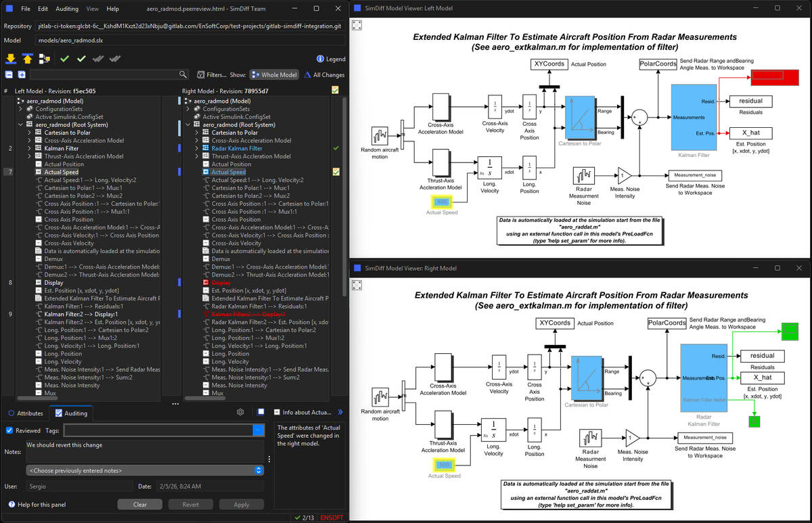
Task: Click the 2/13 reviewed status indicator
Action: [x=304, y=518]
